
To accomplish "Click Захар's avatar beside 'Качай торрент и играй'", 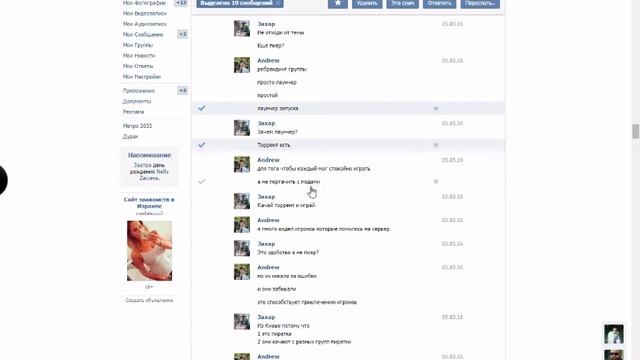I will 242,201.
